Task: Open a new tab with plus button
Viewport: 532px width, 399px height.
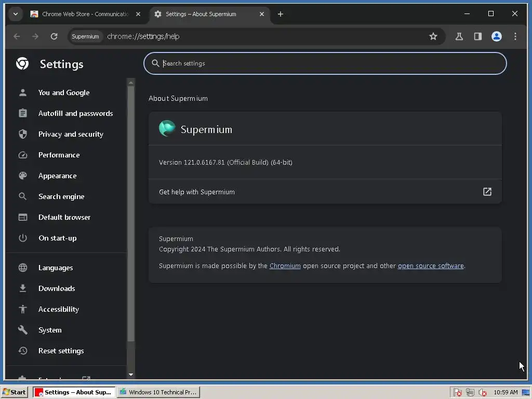Action: 280,14
